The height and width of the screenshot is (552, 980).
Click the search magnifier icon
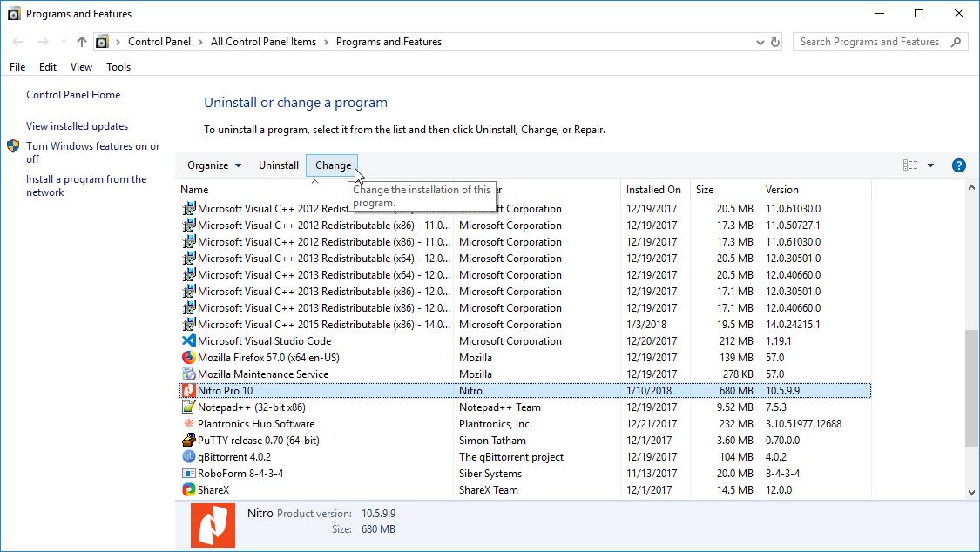coord(956,42)
